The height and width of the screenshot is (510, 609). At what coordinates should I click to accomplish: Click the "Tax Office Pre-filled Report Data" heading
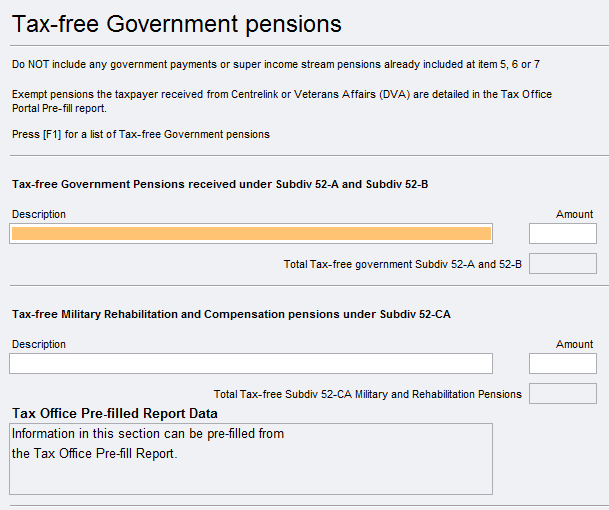114,413
